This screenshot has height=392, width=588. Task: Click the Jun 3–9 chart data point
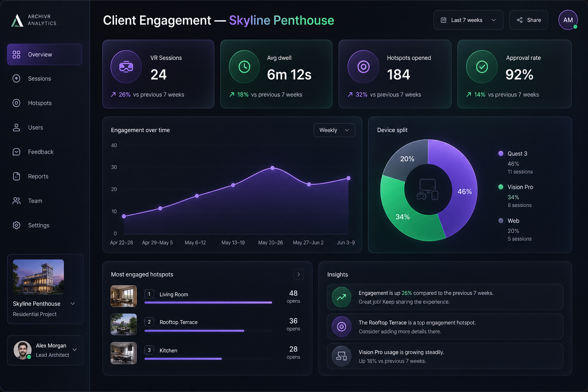[x=348, y=178]
